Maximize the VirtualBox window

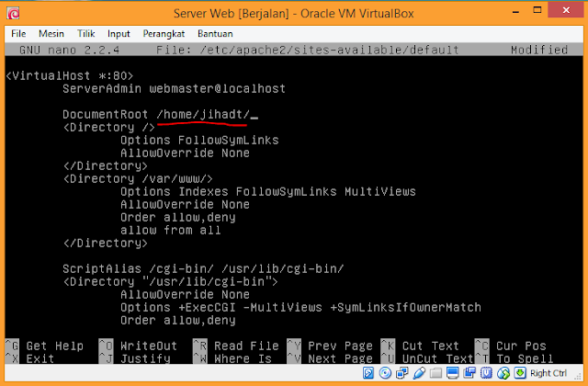pyautogui.click(x=537, y=10)
